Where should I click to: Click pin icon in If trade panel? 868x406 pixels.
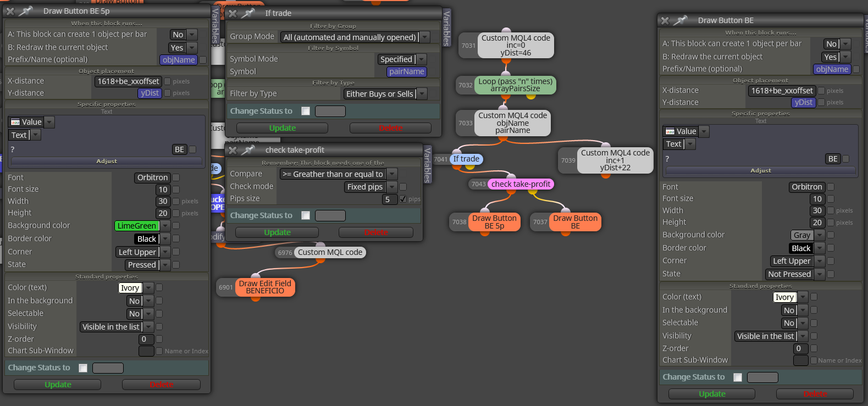249,13
